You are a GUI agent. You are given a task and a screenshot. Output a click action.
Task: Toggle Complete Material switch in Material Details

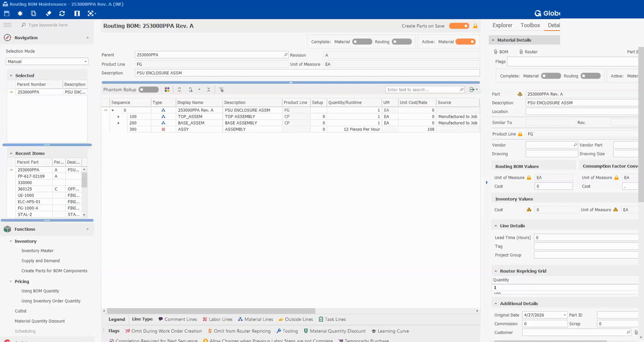(x=551, y=76)
